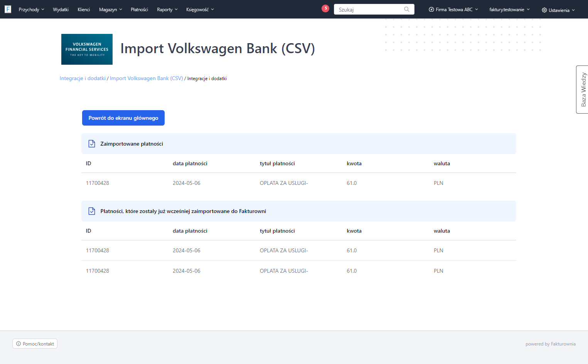The image size is (588, 364).
Task: Expand the Magazyn dropdown menu
Action: click(110, 10)
